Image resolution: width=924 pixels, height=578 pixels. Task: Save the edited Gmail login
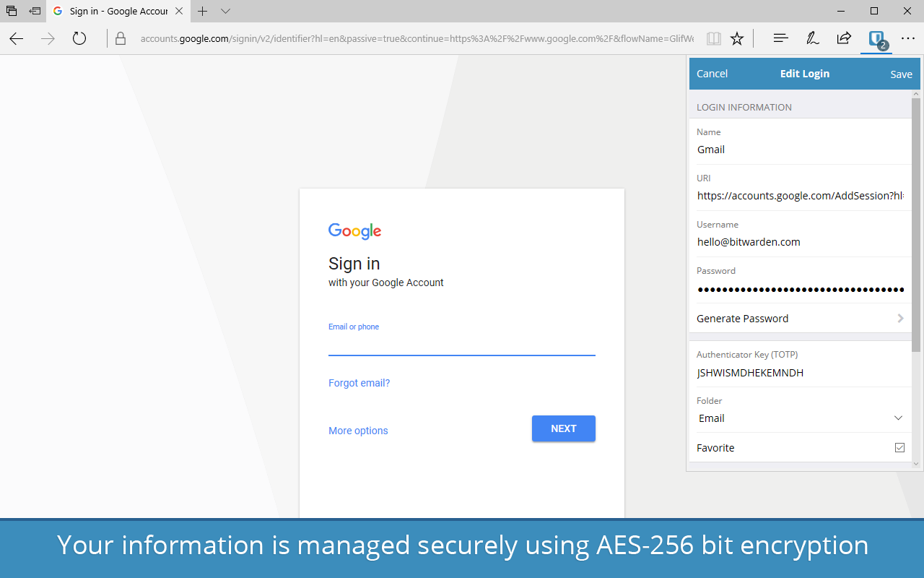pyautogui.click(x=901, y=74)
